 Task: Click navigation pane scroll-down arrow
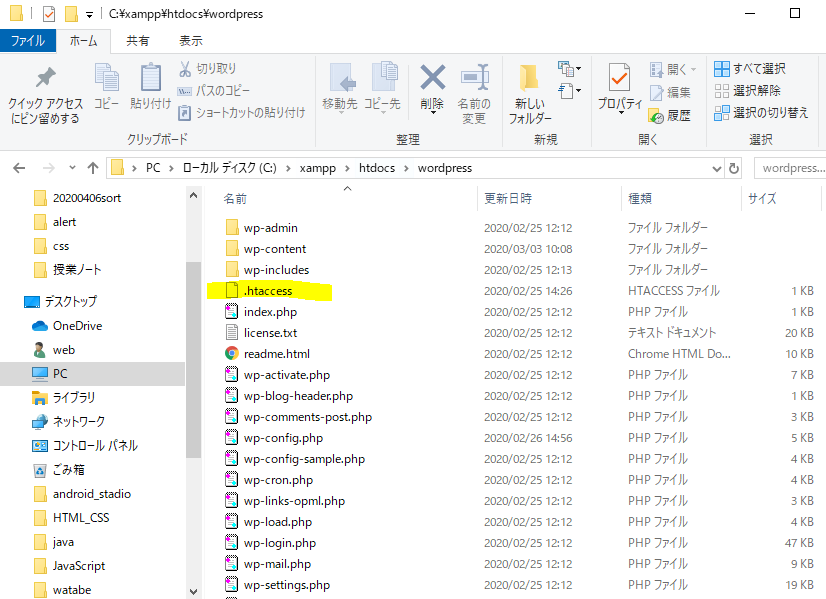click(x=193, y=592)
